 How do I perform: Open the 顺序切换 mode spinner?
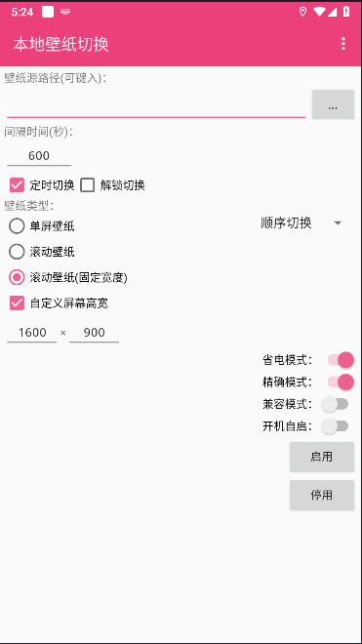click(x=302, y=223)
